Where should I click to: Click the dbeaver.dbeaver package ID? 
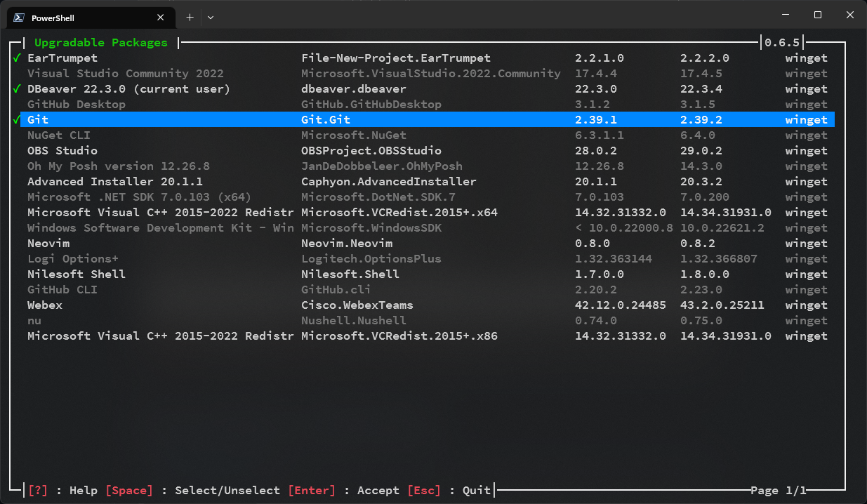pos(354,89)
